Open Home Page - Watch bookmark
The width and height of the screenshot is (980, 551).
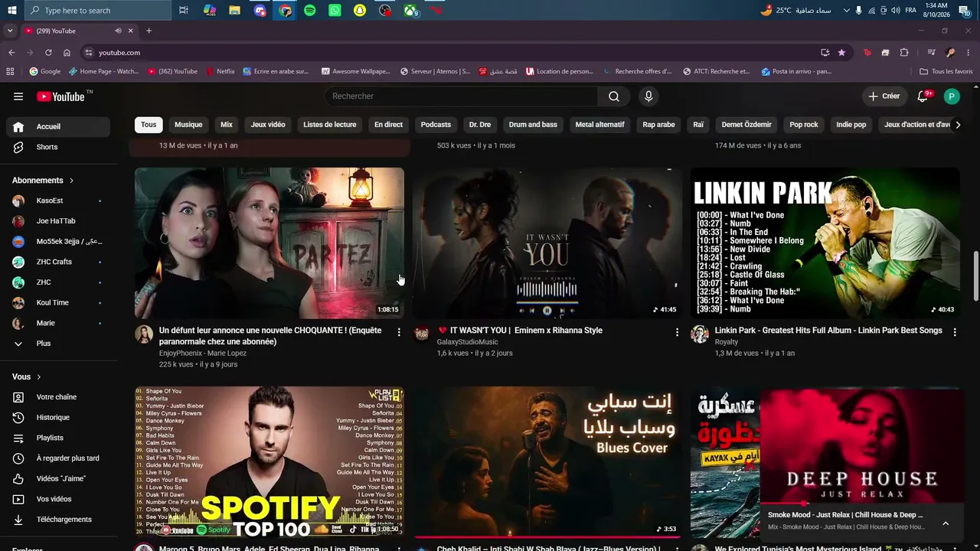coord(103,71)
